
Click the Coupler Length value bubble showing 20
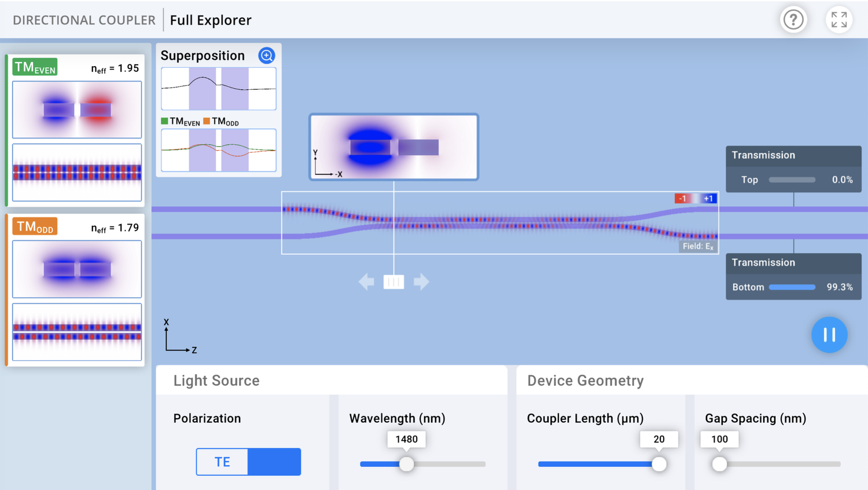click(x=659, y=439)
